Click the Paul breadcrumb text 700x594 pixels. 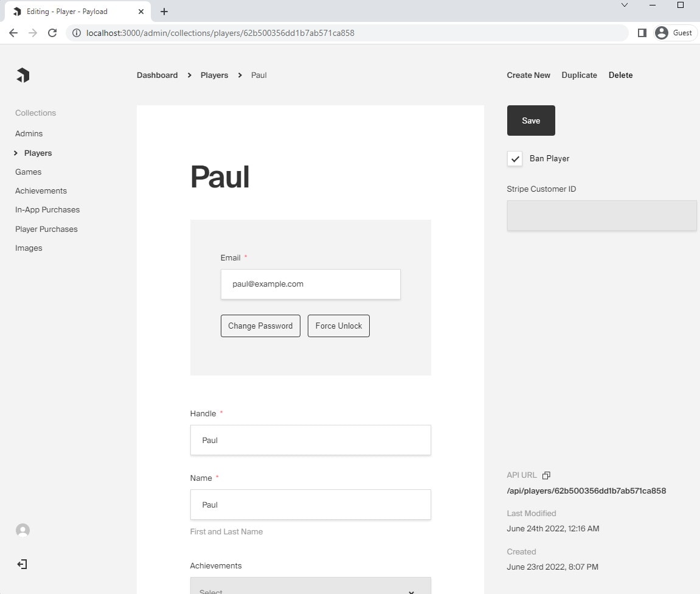click(x=259, y=75)
